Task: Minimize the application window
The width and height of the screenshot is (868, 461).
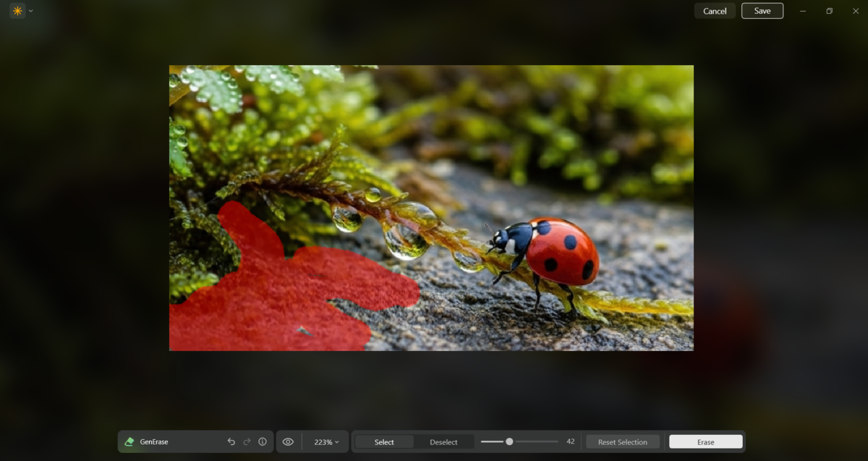Action: click(x=803, y=11)
